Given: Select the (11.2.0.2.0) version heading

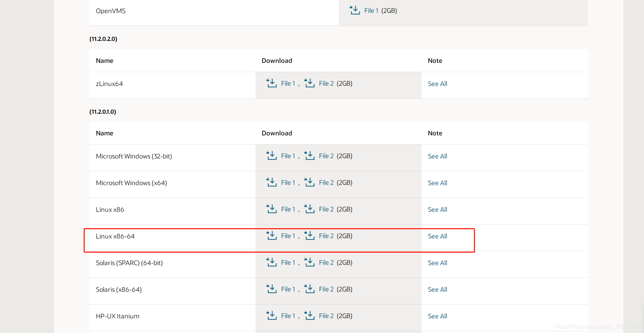Looking at the screenshot, I should coord(103,39).
